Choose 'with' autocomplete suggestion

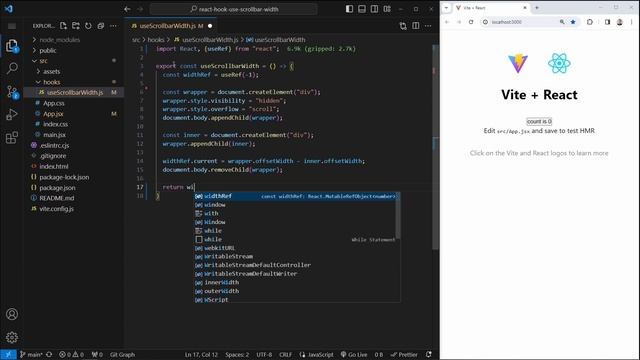pos(295,213)
